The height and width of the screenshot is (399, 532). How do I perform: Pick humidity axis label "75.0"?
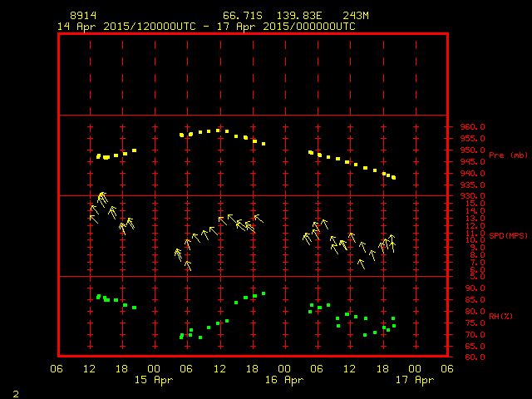[x=475, y=323]
